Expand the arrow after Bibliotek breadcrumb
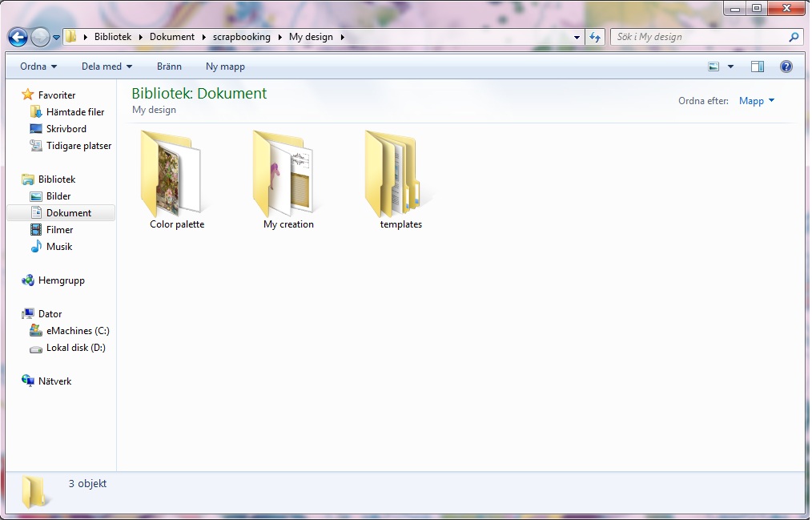The image size is (812, 520). click(140, 37)
